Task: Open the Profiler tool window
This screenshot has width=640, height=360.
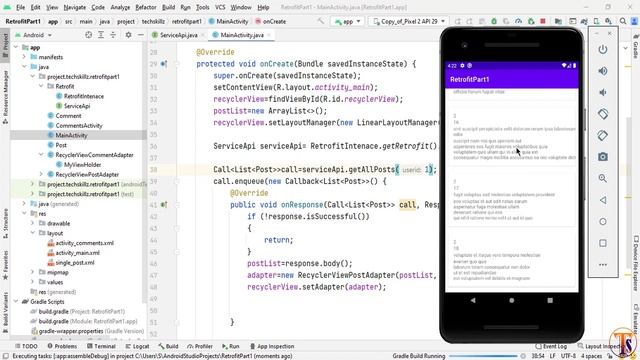Action: click(200, 346)
